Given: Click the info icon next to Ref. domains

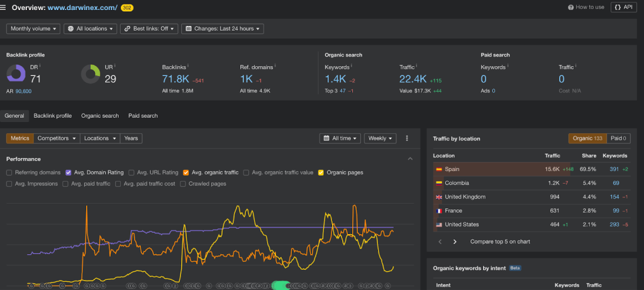Looking at the screenshot, I should pos(275,65).
